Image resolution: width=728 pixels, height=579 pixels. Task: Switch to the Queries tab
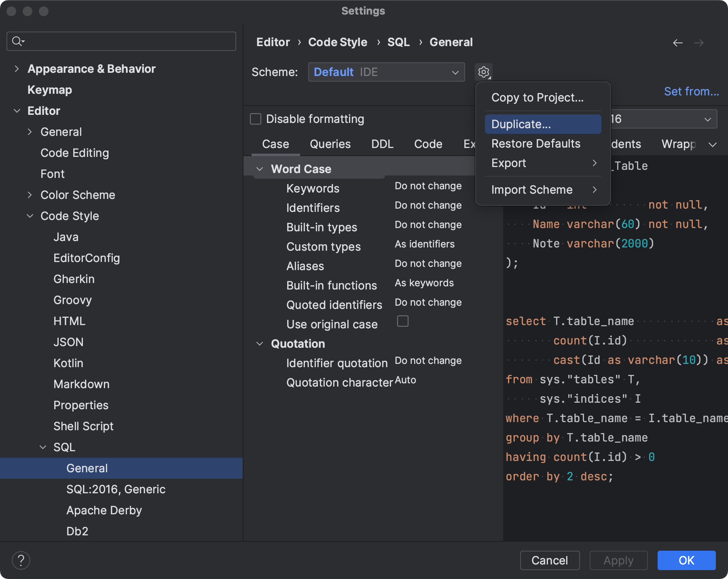click(330, 144)
